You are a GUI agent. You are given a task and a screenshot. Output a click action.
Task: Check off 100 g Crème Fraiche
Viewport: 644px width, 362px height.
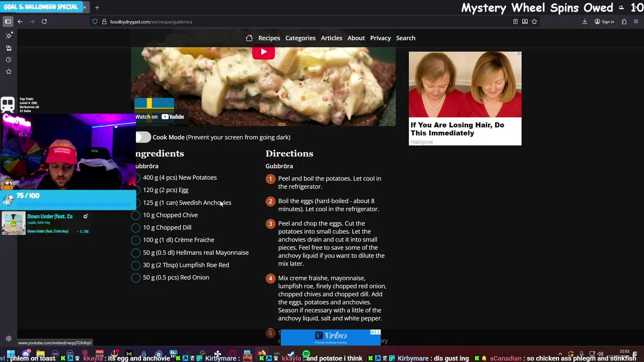tap(136, 240)
